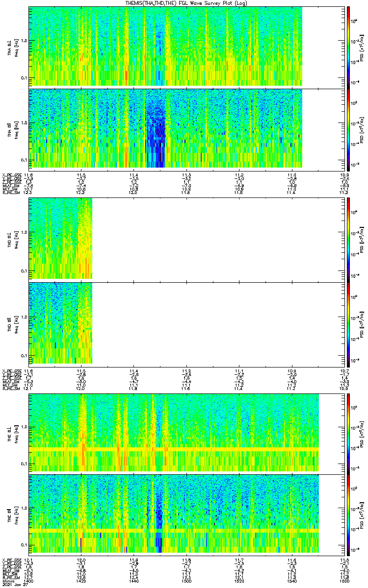Viewport: 368px width, 588px height.
Task: Click the "THE B∥ freq [Hz]" axis label
Action: pos(13,515)
